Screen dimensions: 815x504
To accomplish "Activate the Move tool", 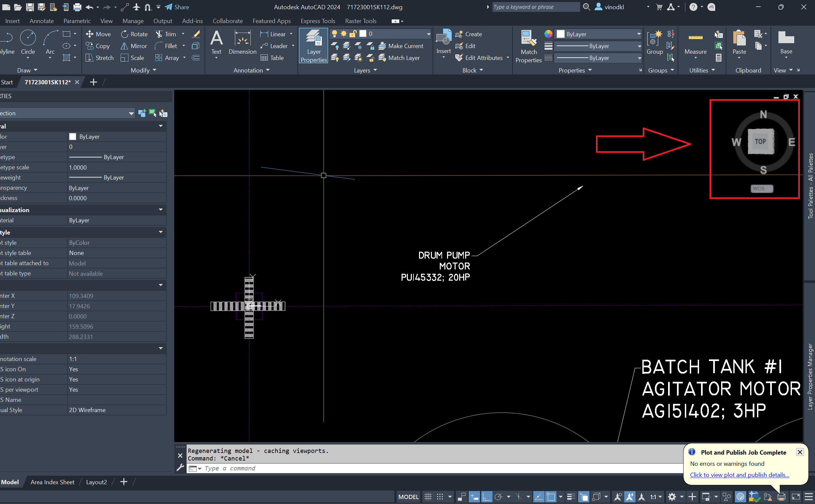I will pos(98,34).
